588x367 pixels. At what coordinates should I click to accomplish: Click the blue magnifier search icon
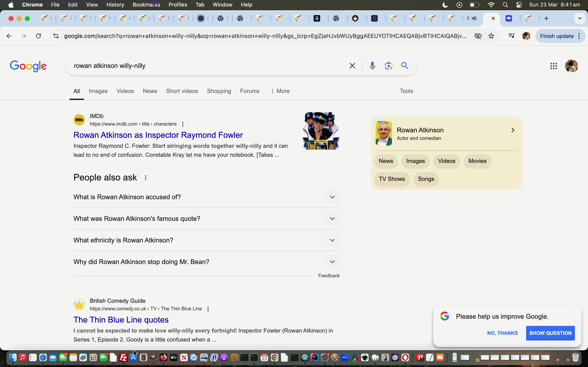tap(404, 66)
